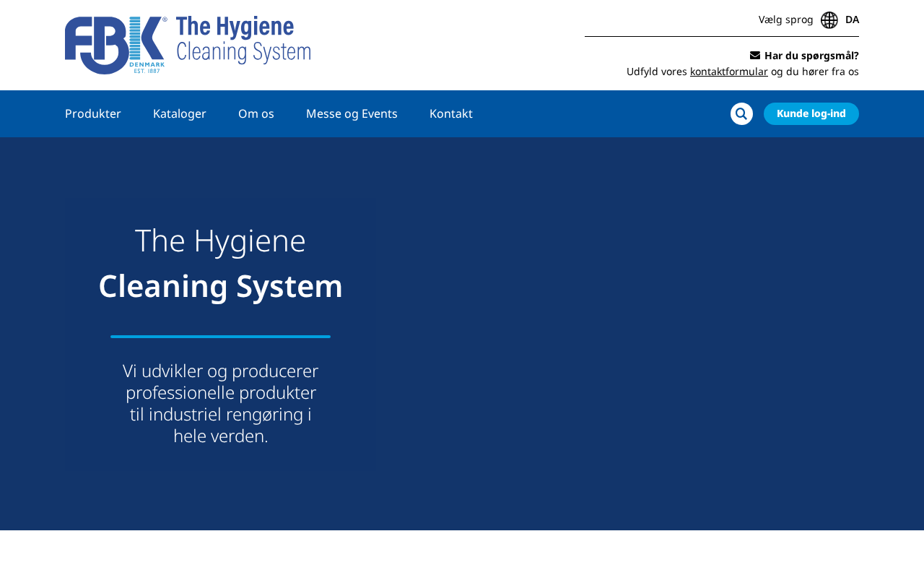Navigate to Kontakt in the menu

[x=451, y=113]
